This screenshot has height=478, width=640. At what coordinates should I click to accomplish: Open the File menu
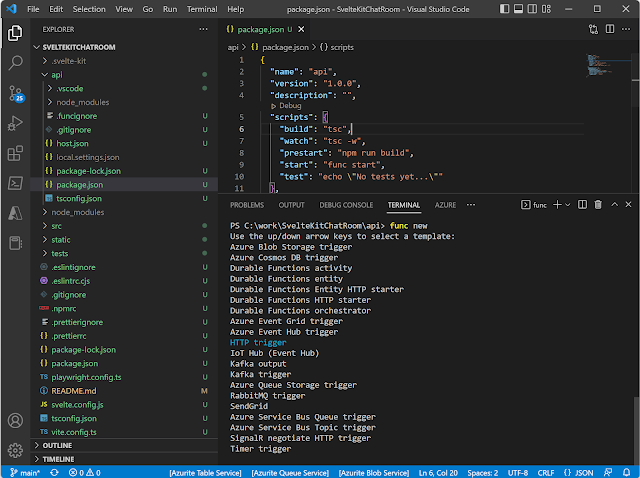(x=33, y=9)
